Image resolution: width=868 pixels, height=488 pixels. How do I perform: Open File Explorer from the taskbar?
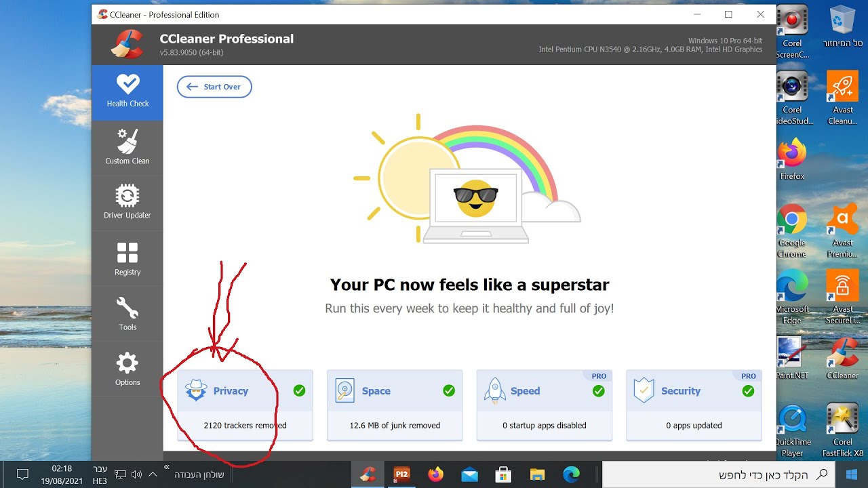point(537,474)
